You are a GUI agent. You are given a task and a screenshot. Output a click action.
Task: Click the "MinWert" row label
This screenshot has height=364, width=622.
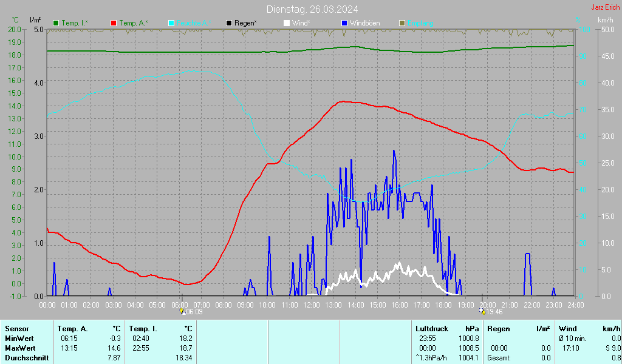pos(19,339)
